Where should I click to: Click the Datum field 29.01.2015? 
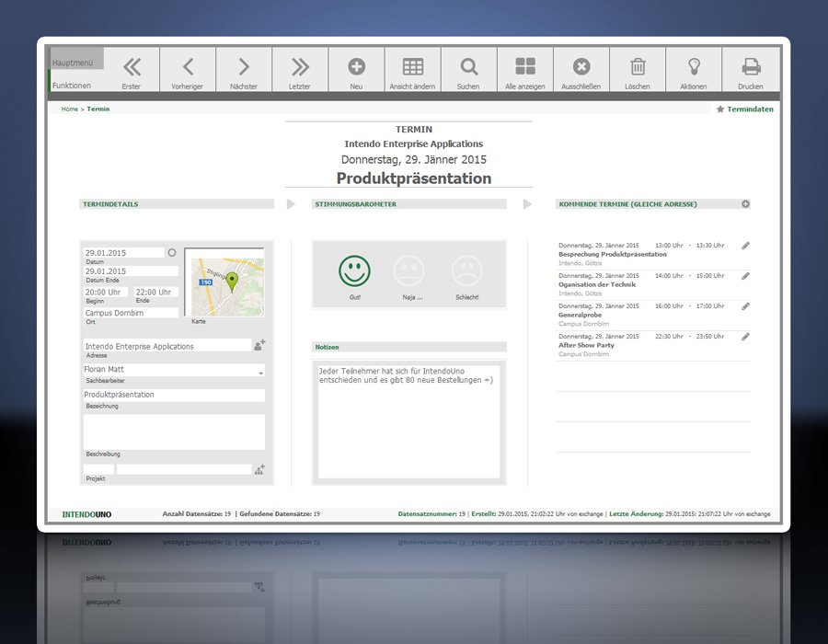[124, 253]
